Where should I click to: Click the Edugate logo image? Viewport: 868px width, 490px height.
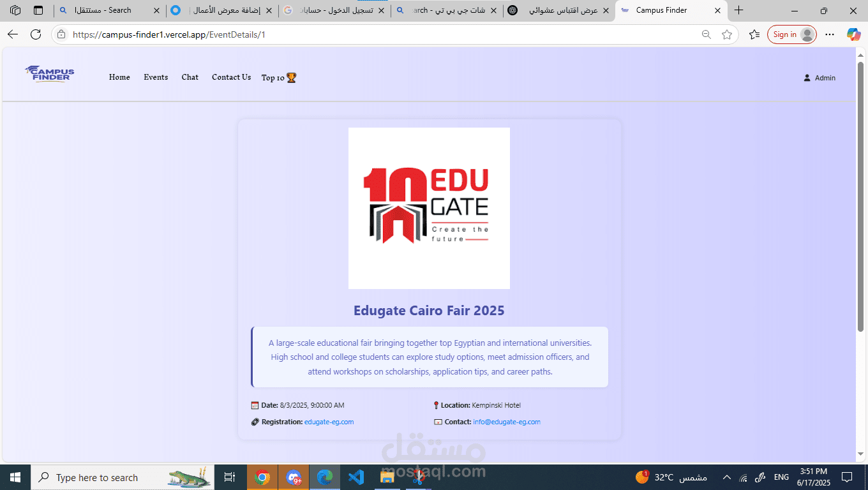coord(429,208)
